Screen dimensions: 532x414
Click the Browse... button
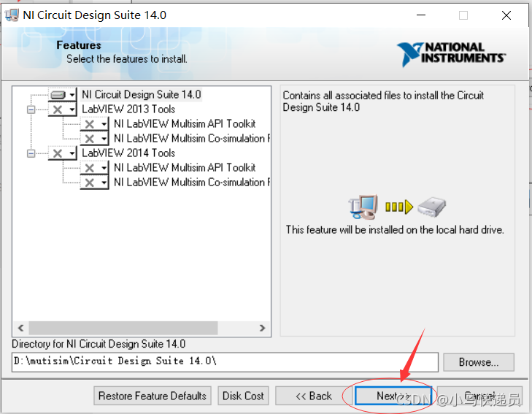pyautogui.click(x=479, y=362)
